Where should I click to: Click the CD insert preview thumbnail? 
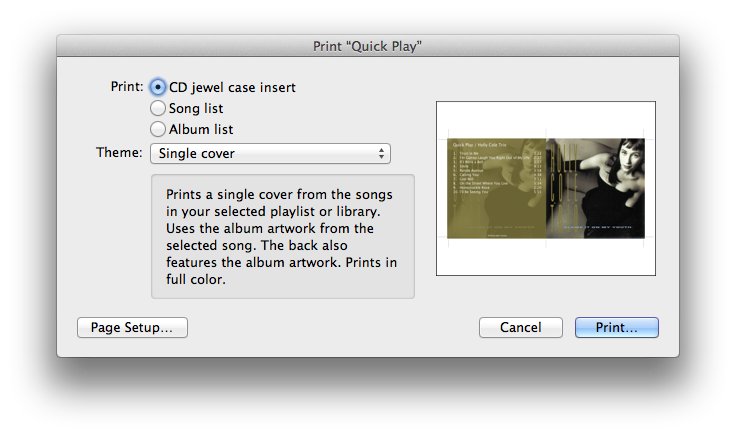point(546,188)
